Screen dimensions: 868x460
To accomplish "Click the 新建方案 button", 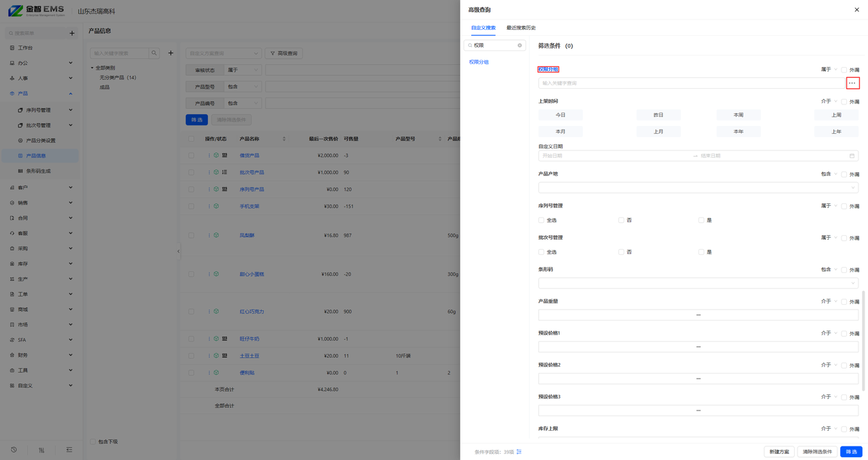I will (x=779, y=452).
